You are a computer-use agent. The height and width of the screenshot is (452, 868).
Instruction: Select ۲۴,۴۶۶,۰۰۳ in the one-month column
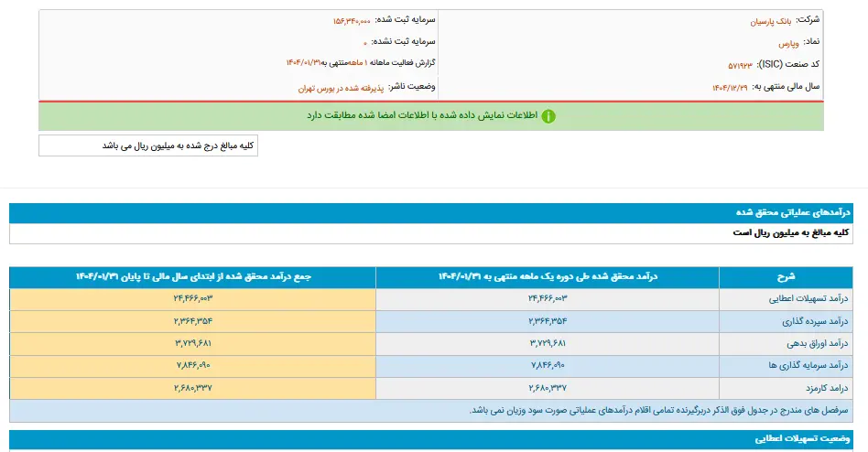[548, 299]
